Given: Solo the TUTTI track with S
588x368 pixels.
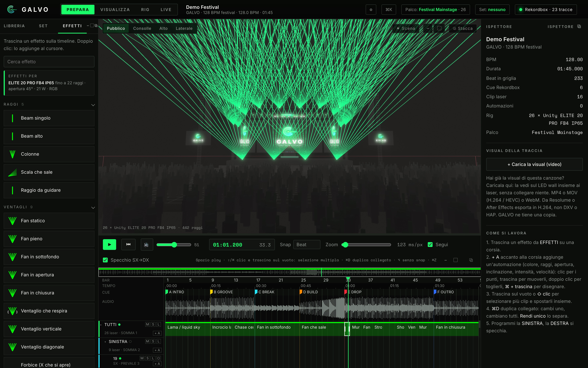Looking at the screenshot, I should click(153, 324).
